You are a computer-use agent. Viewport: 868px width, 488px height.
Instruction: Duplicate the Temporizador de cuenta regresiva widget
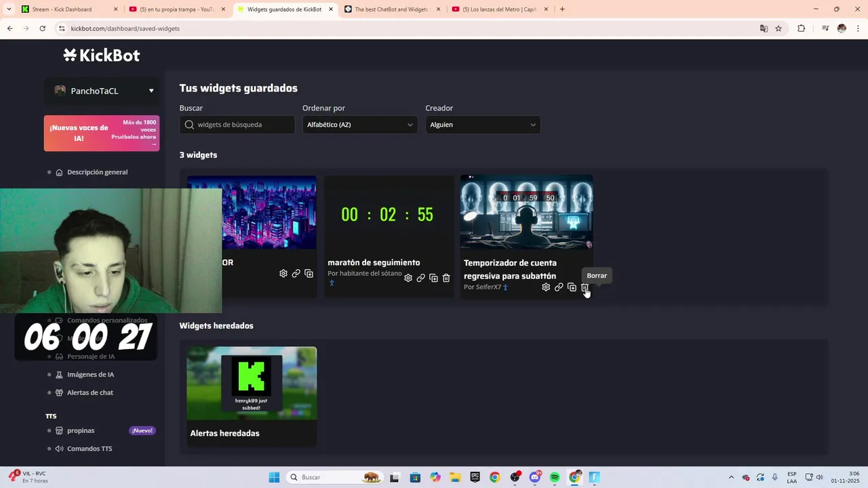point(572,287)
